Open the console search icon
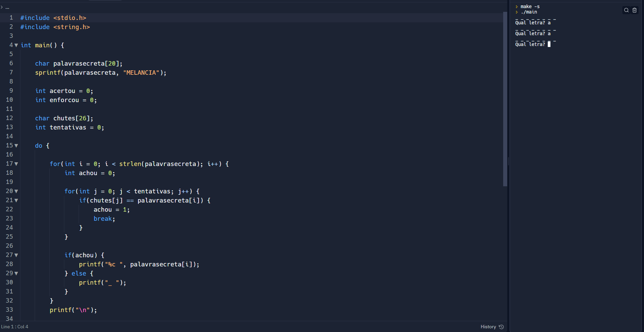The width and height of the screenshot is (644, 332). (626, 10)
